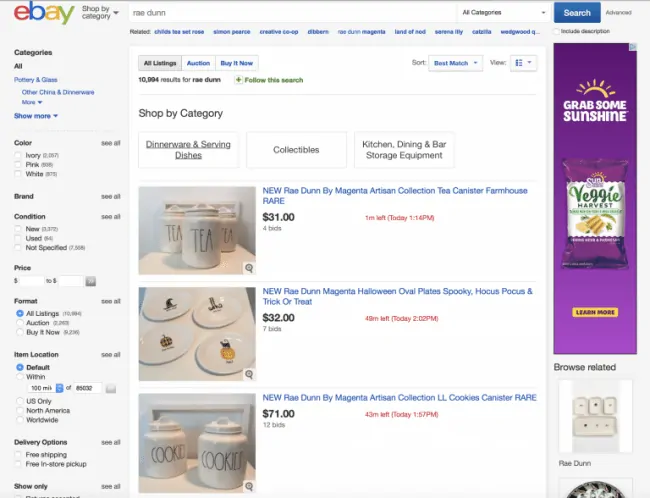The height and width of the screenshot is (498, 650).
Task: Select Auction format radio button
Action: coord(19,323)
